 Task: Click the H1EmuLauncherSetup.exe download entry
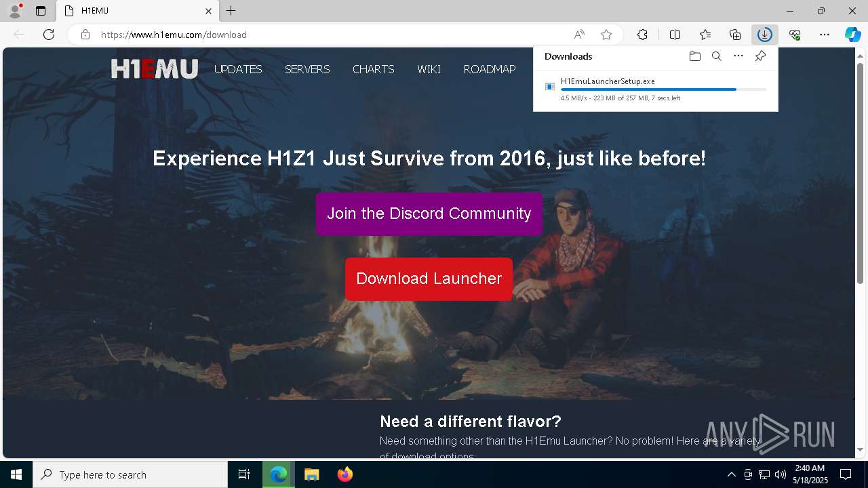click(x=656, y=89)
